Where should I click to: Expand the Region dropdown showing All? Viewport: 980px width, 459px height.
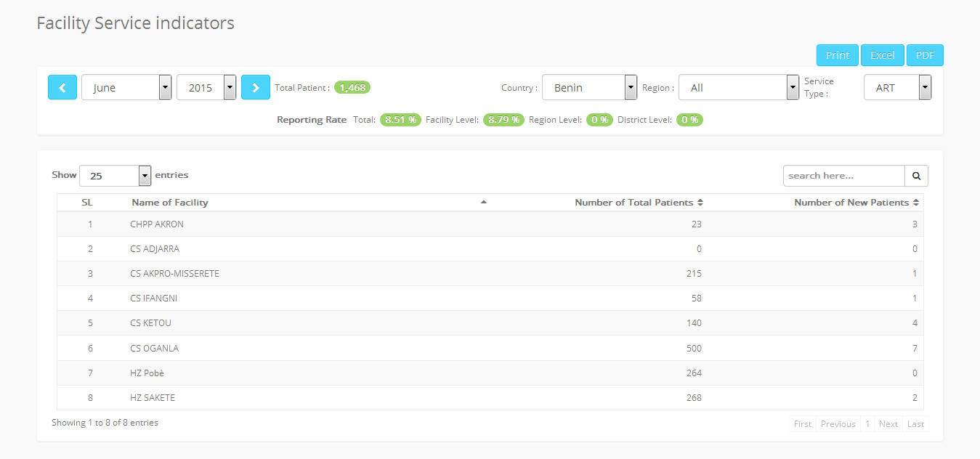point(739,87)
